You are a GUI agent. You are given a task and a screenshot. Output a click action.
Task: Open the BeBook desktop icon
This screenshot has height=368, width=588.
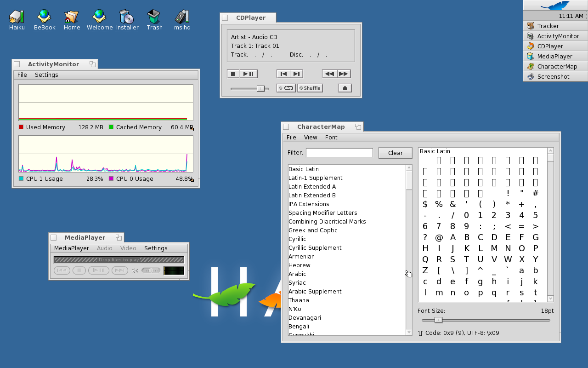pos(45,20)
